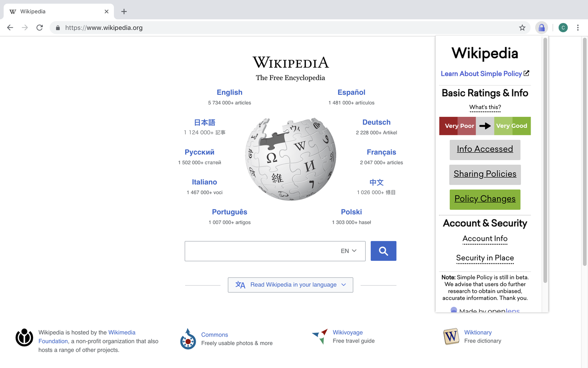This screenshot has height=368, width=588.
Task: Click the openlens logo icon
Action: pyautogui.click(x=454, y=310)
